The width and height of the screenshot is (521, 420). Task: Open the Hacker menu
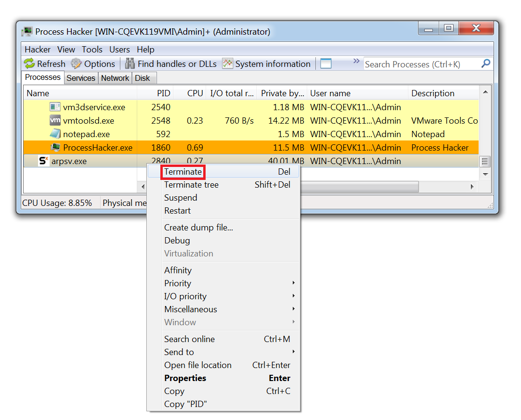(x=38, y=50)
